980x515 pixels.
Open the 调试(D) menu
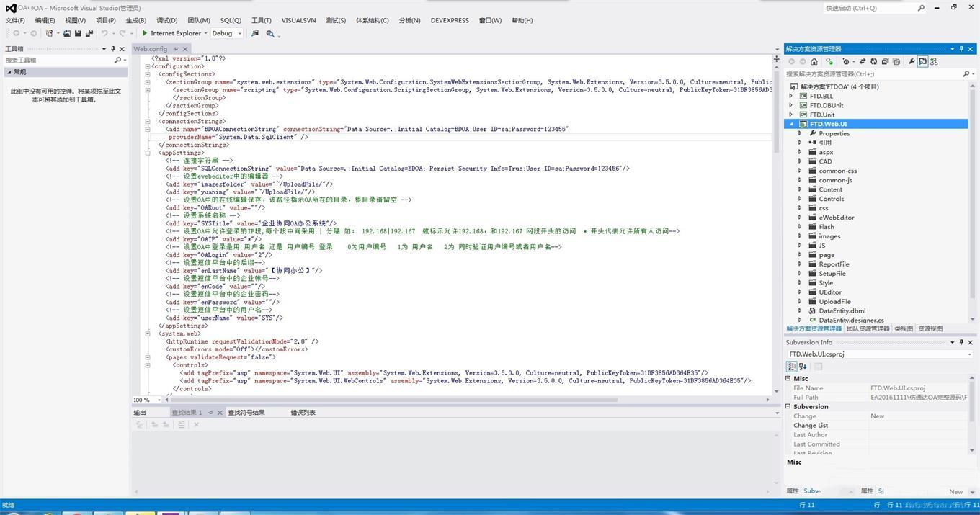click(166, 20)
